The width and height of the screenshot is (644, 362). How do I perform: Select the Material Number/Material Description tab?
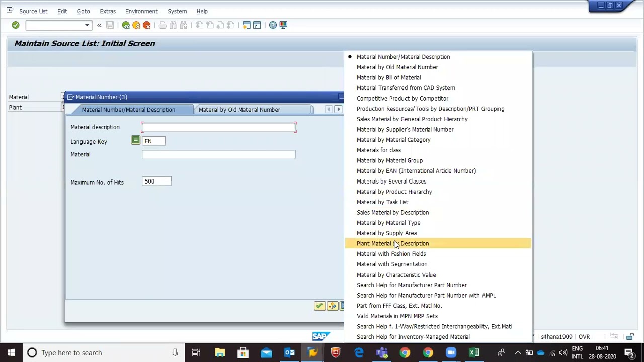click(128, 110)
